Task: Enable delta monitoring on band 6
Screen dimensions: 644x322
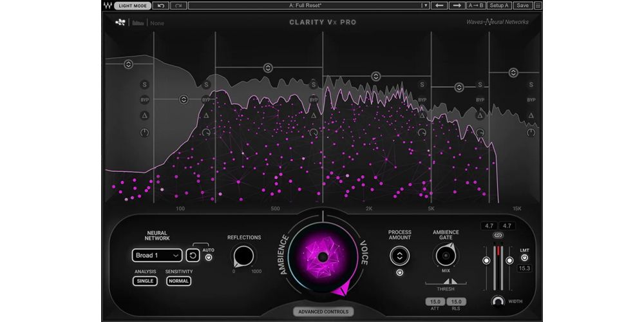Action: tap(531, 115)
